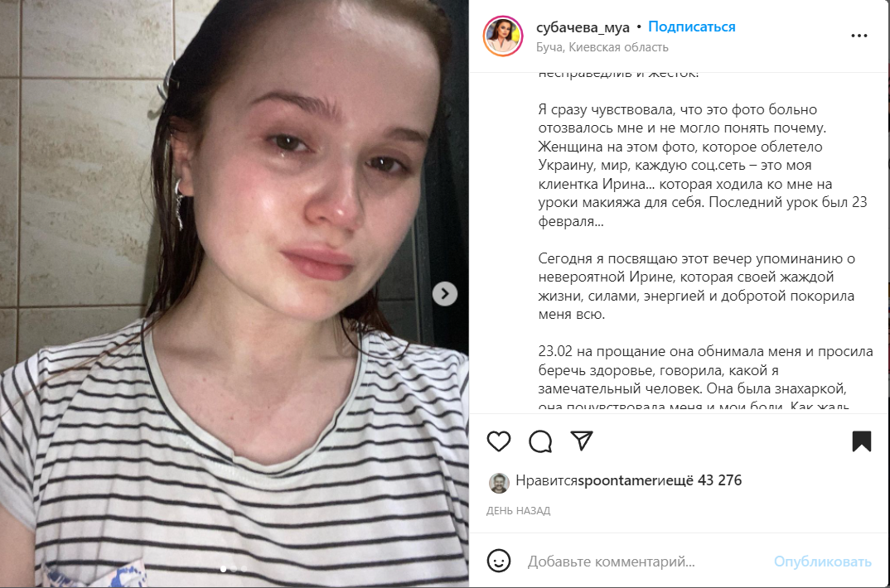
Task: Open location Буча, Киевская область
Action: tap(602, 47)
